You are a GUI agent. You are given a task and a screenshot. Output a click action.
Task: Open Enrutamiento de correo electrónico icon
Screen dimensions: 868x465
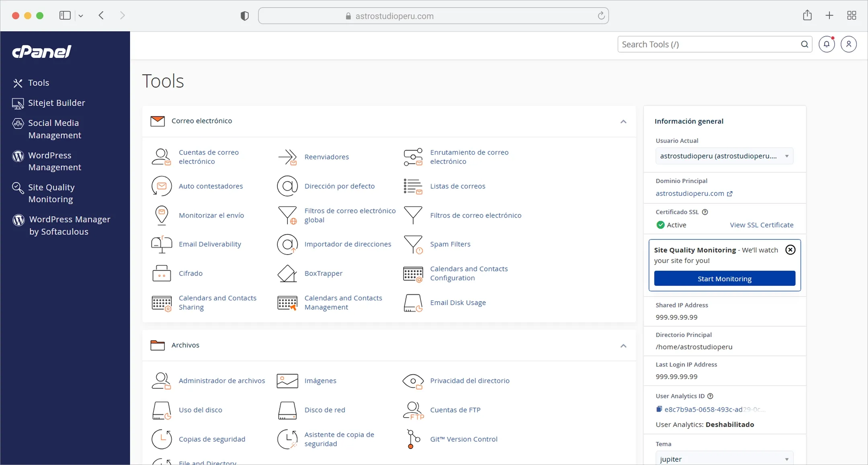click(x=413, y=157)
